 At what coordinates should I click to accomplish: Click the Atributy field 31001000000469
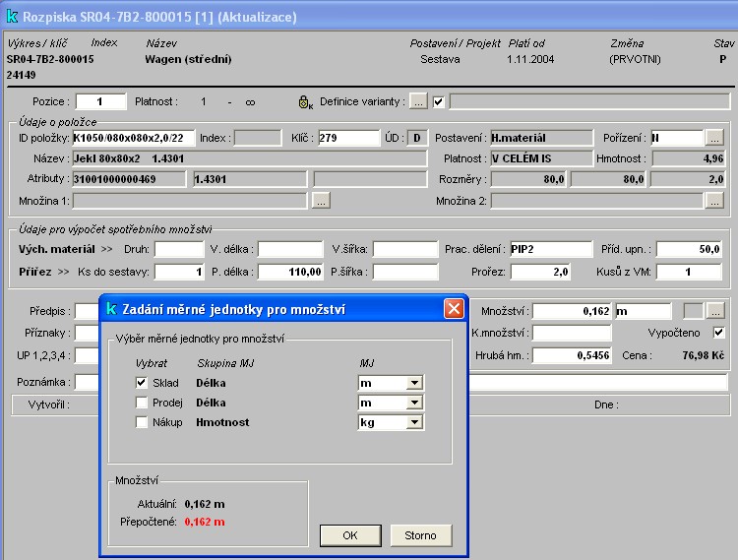click(x=129, y=179)
